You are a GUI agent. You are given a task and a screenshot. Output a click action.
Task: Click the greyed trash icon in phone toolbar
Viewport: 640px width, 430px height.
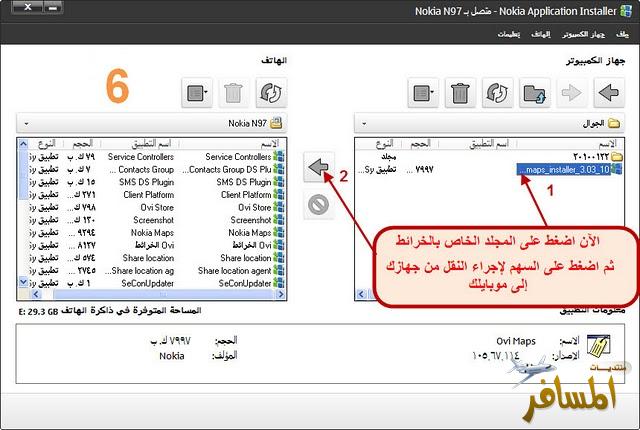click(x=234, y=93)
